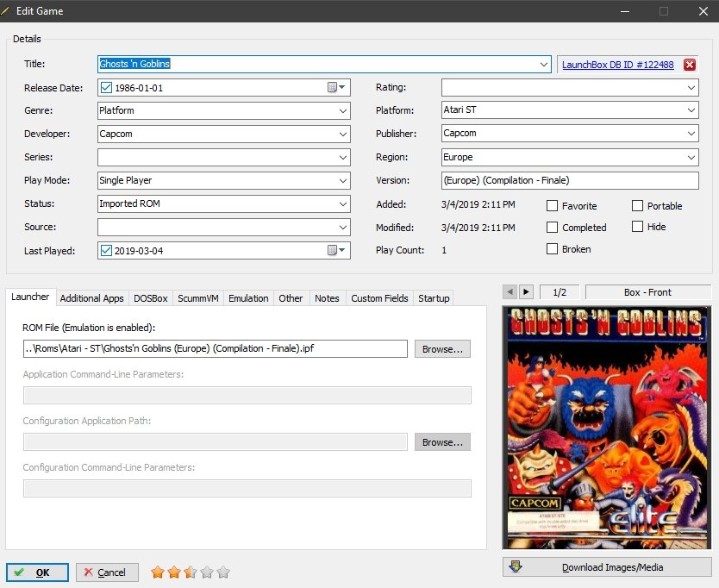Set rating to one star
This screenshot has width=719, height=588.
pyautogui.click(x=158, y=572)
